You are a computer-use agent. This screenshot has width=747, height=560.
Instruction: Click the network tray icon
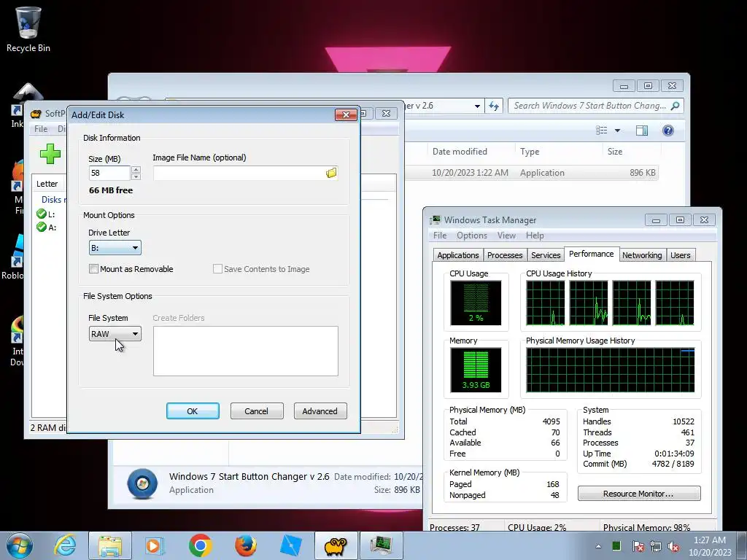656,546
